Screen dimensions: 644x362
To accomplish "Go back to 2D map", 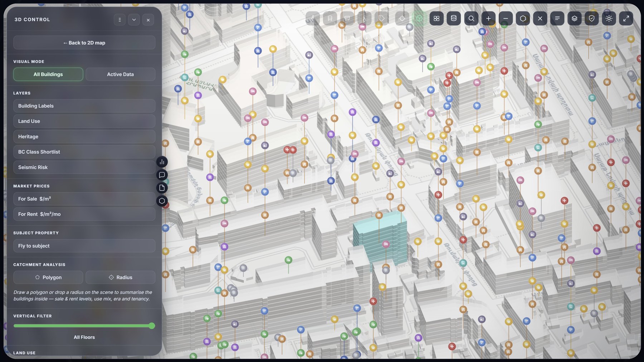I will point(84,43).
